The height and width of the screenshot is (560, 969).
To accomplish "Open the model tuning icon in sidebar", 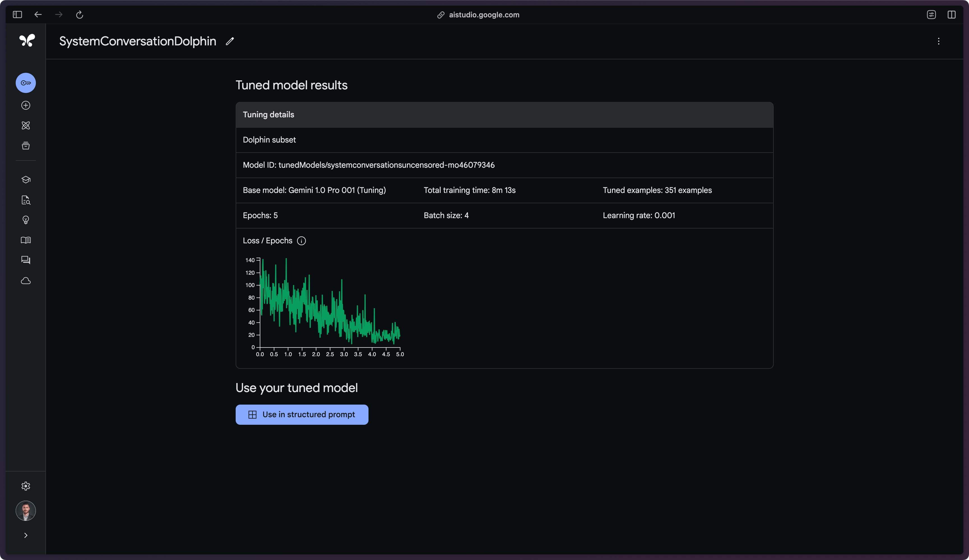I will coord(25,126).
